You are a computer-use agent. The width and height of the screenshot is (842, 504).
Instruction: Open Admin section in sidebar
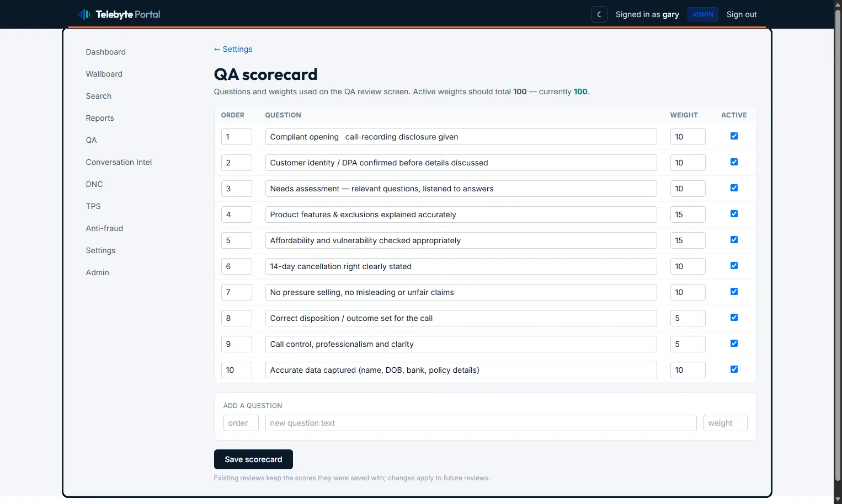pos(98,272)
